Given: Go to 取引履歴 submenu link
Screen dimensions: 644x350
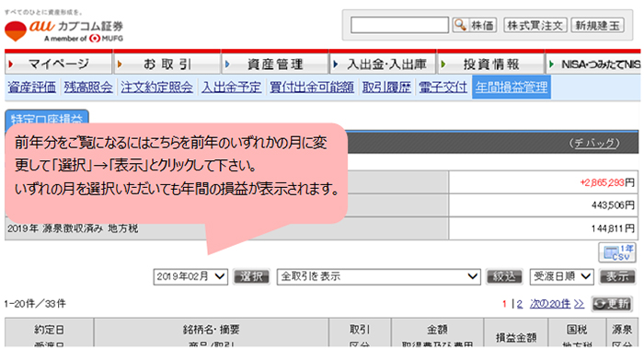Looking at the screenshot, I should 386,87.
